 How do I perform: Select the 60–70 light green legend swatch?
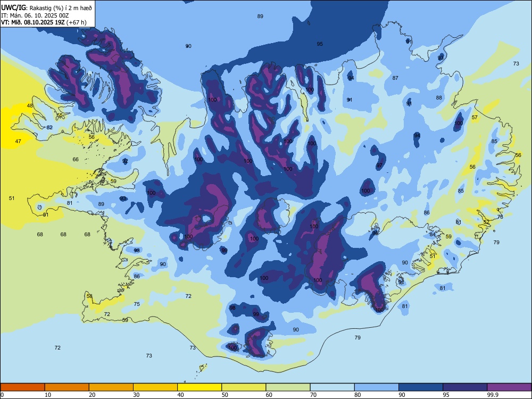(288, 387)
